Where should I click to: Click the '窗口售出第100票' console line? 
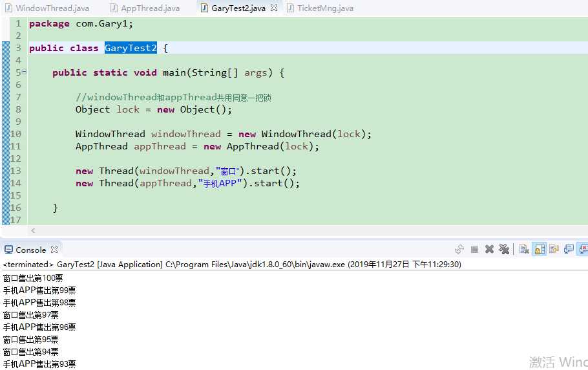33,278
